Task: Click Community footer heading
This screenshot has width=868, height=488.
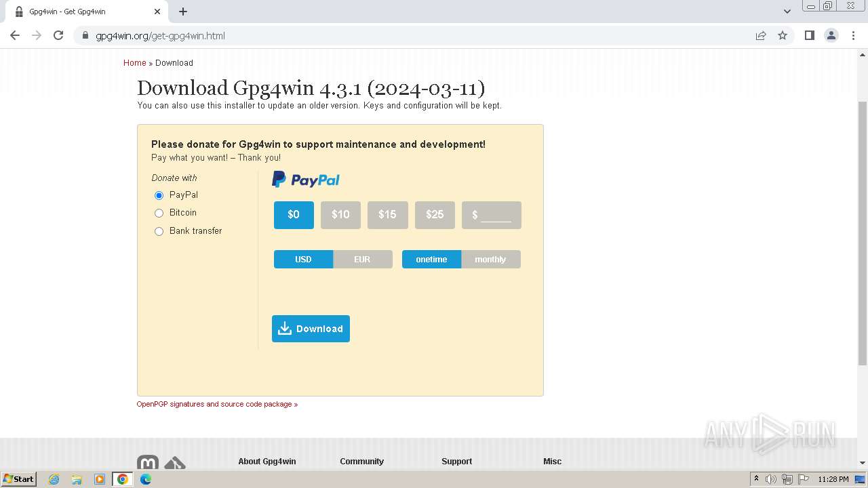Action: pyautogui.click(x=362, y=462)
